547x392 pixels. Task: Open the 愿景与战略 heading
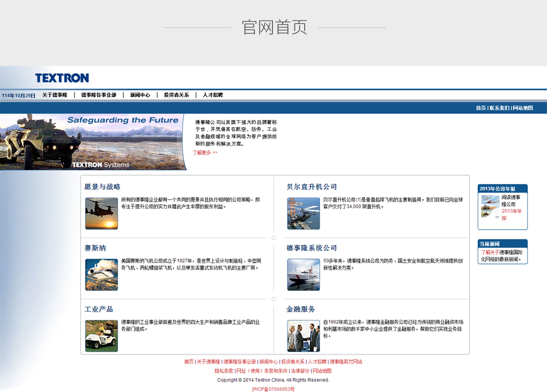tap(102, 187)
